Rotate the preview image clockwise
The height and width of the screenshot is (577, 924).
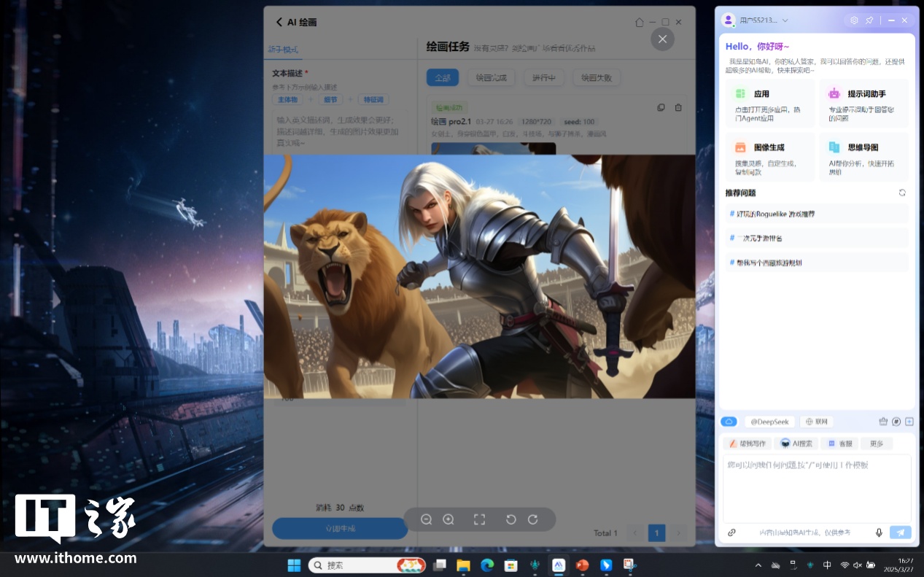(x=533, y=519)
